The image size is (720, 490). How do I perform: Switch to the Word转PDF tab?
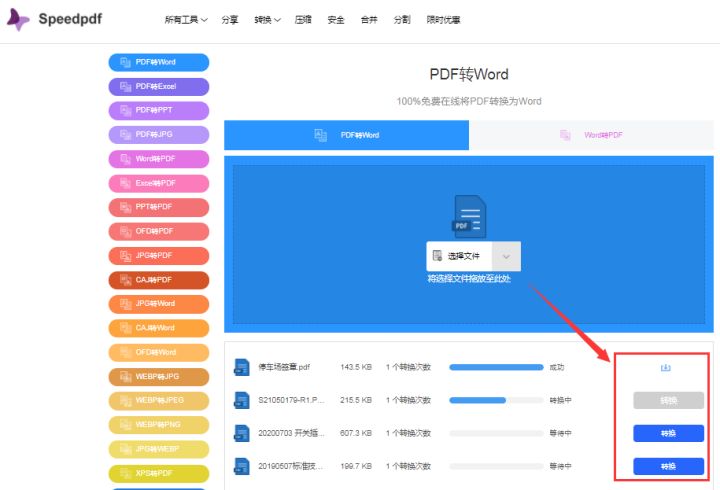coord(591,135)
